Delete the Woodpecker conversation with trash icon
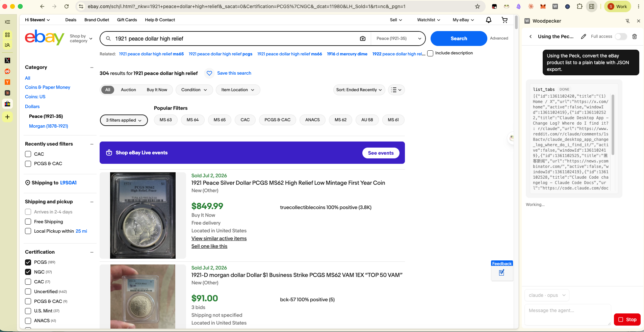This screenshot has width=644, height=332. [635, 36]
